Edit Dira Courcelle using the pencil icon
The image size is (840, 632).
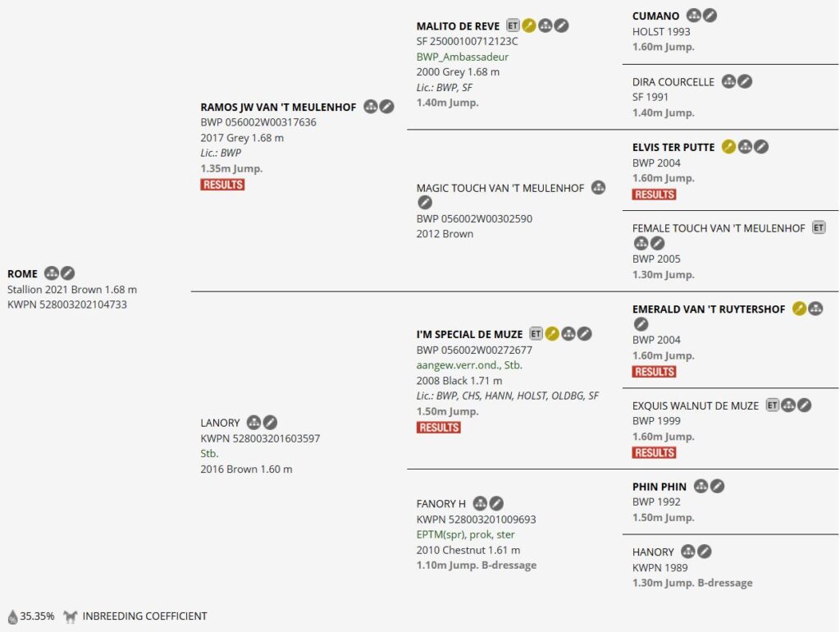[x=745, y=81]
